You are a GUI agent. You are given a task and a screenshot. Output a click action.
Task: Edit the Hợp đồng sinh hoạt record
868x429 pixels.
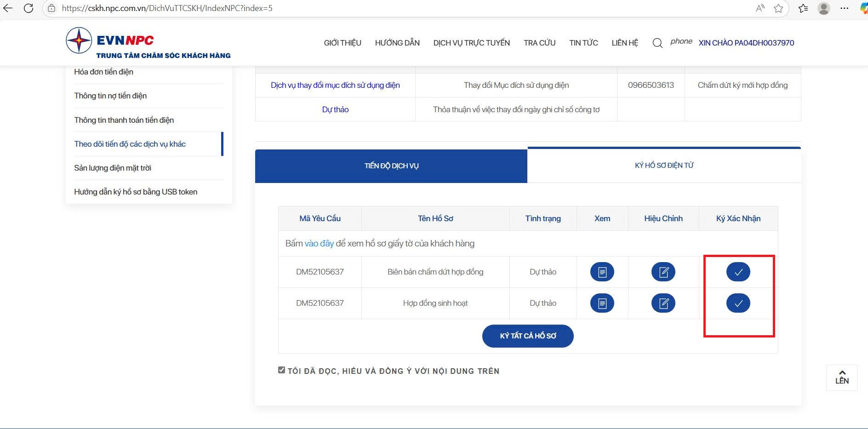[663, 303]
